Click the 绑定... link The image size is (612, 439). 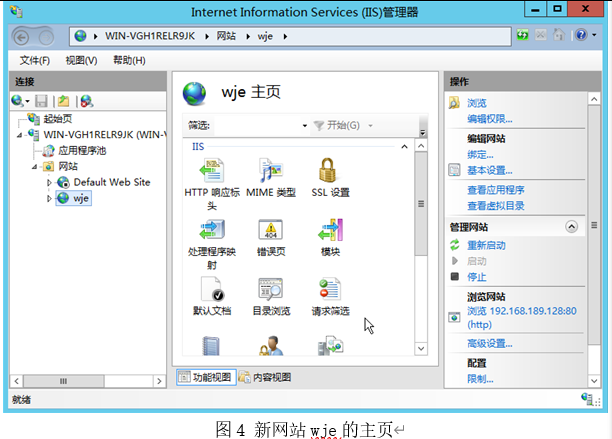tap(480, 155)
